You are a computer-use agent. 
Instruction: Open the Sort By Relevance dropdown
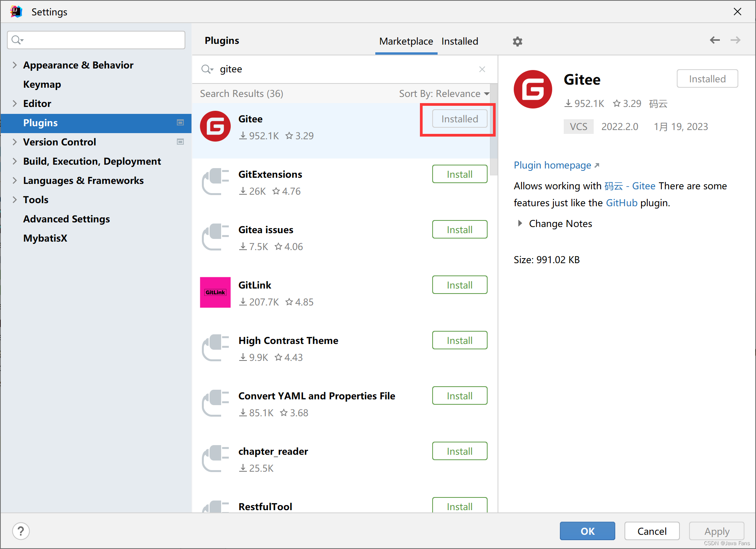click(x=444, y=93)
